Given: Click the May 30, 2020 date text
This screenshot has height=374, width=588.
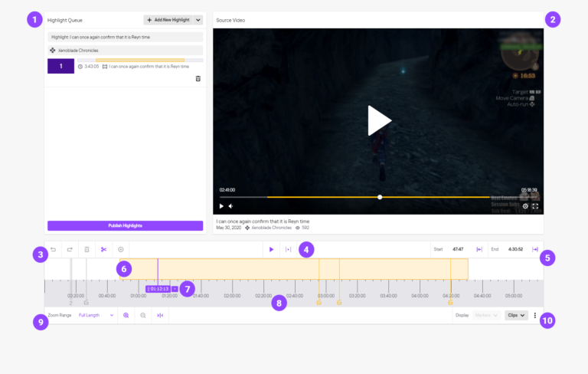Looking at the screenshot, I should point(228,228).
